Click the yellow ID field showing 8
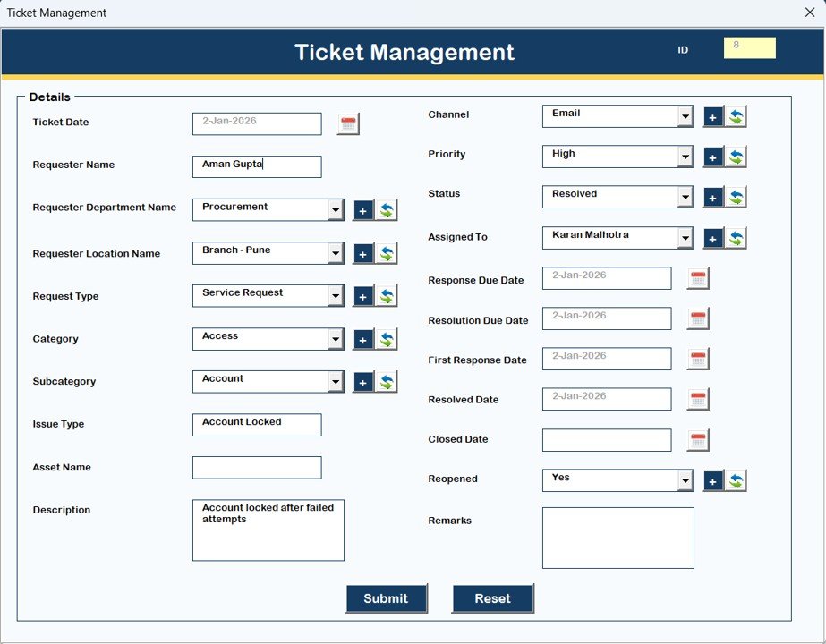 click(750, 47)
